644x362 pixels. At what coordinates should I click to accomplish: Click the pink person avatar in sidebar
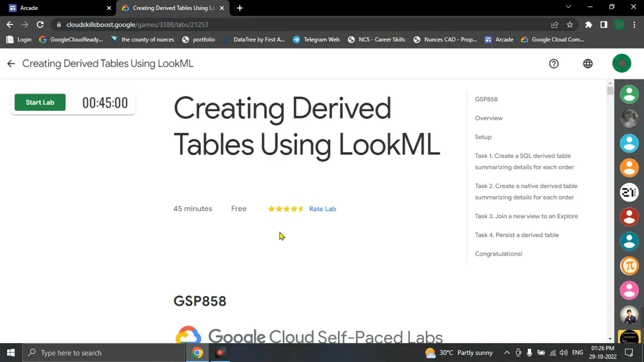pyautogui.click(x=629, y=290)
